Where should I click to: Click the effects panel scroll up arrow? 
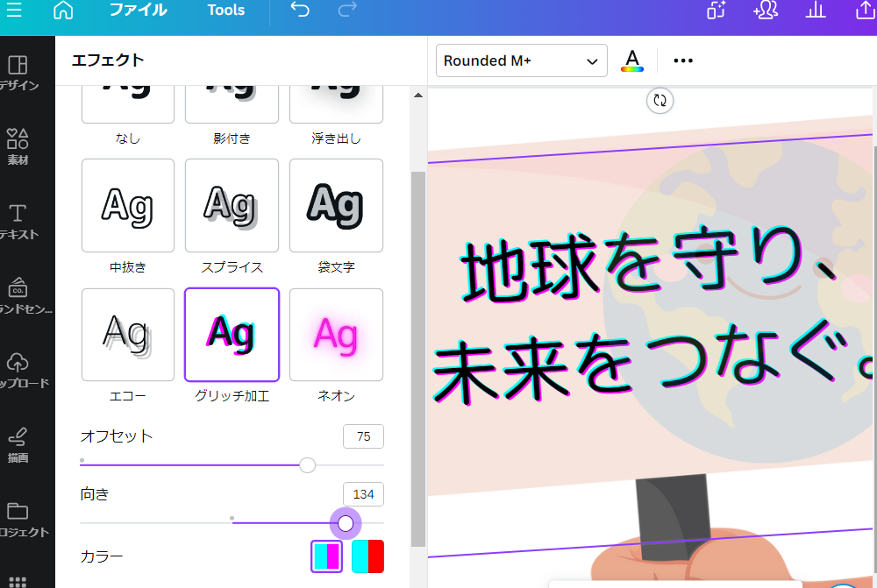pyautogui.click(x=417, y=96)
